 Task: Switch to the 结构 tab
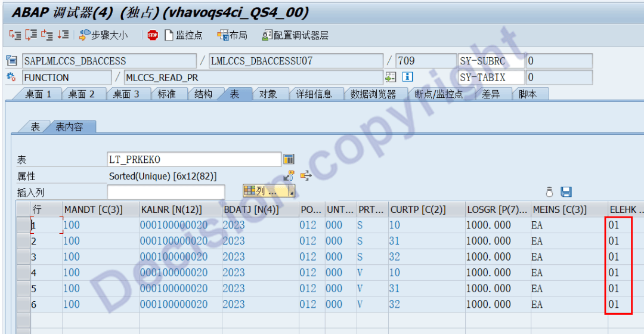tap(203, 94)
